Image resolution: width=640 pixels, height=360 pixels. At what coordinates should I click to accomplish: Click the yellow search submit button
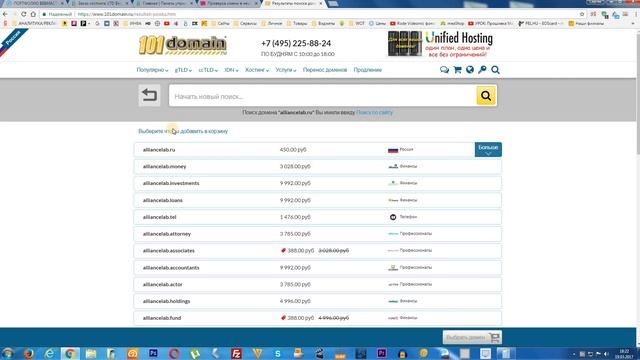tap(486, 96)
